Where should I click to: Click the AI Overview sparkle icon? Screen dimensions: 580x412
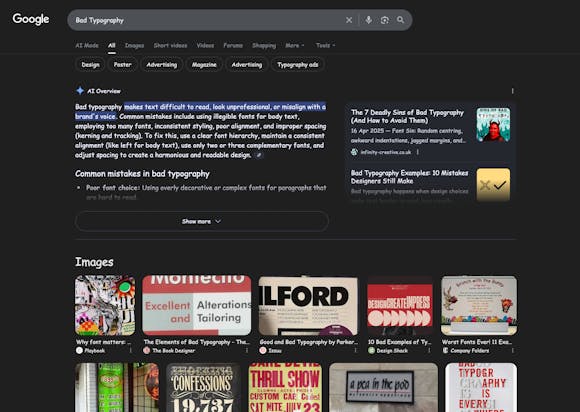tap(80, 91)
